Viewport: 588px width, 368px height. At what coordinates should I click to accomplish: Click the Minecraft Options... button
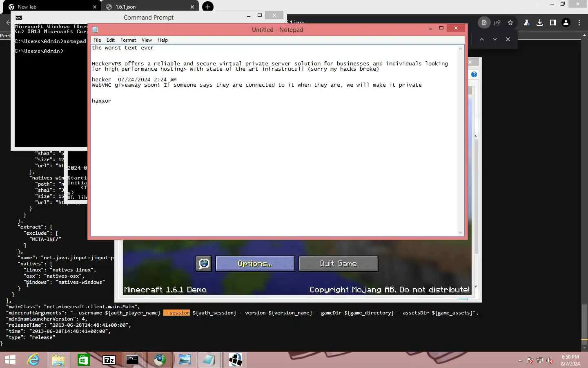point(255,264)
